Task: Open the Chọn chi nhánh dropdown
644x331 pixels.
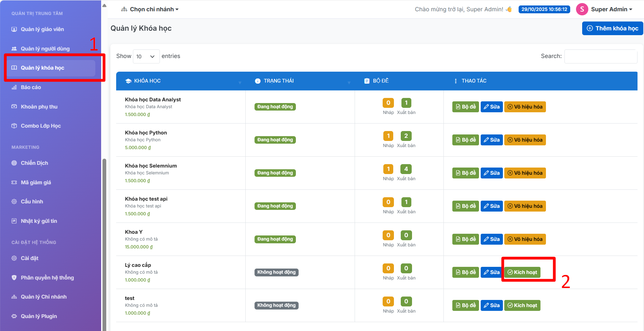Action: pos(150,9)
